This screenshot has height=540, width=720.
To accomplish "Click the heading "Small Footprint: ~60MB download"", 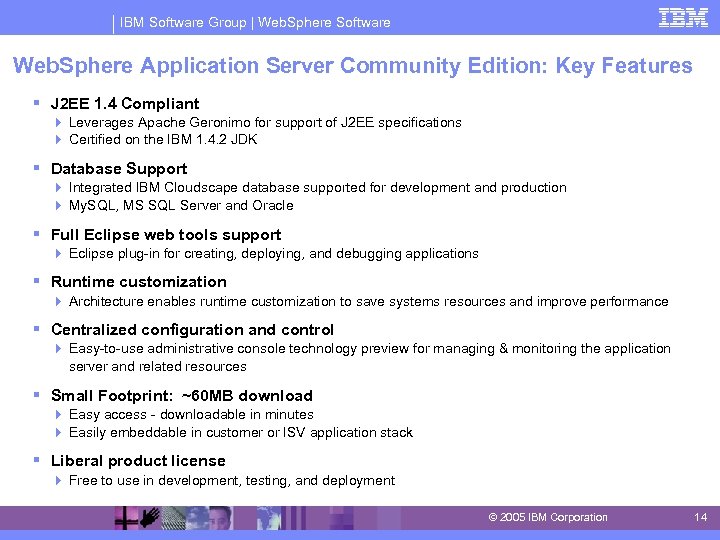I will pos(182,395).
